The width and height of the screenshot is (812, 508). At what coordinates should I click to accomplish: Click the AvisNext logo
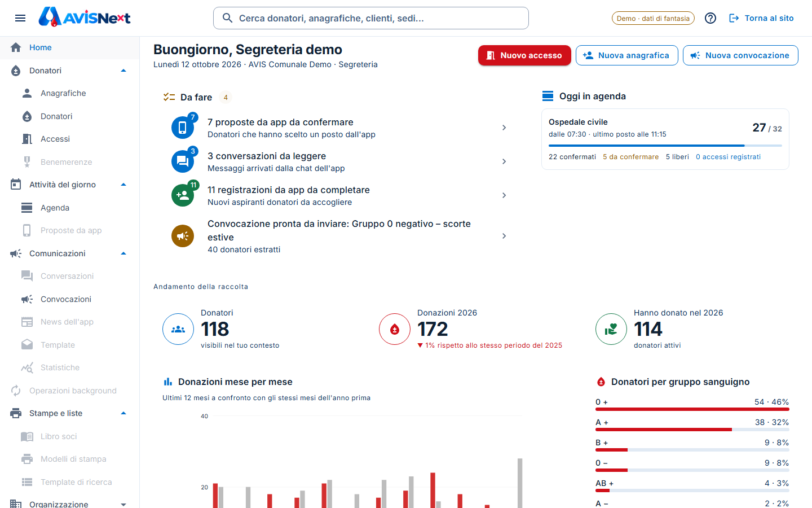pyautogui.click(x=85, y=17)
